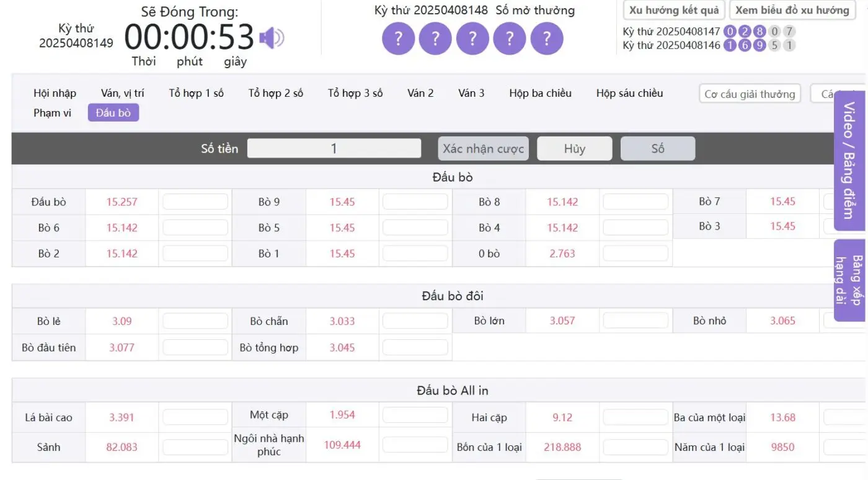Switch to the Hội nhập tab
The height and width of the screenshot is (480, 868).
(x=55, y=94)
